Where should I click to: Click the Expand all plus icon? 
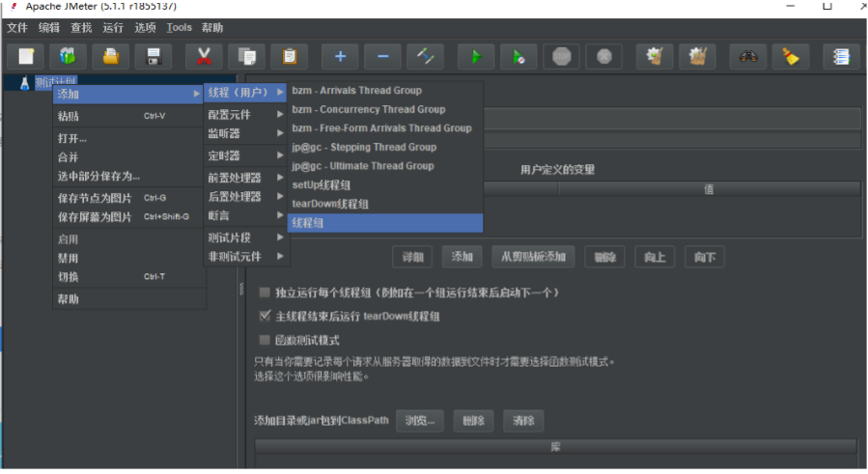(x=340, y=57)
